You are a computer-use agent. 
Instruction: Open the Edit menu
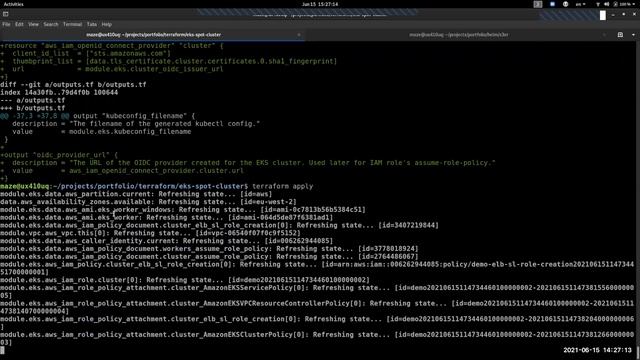19,24
